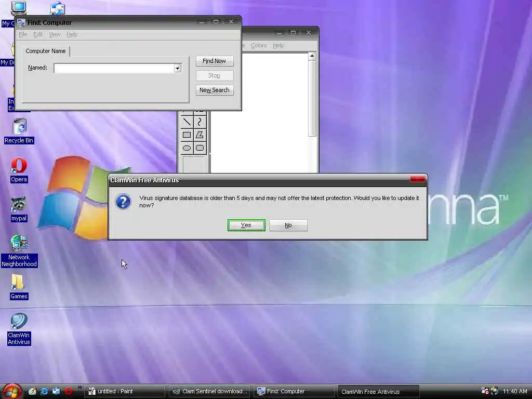Open Internet Explorer quick launch icon
The width and height of the screenshot is (532, 399).
point(45,391)
